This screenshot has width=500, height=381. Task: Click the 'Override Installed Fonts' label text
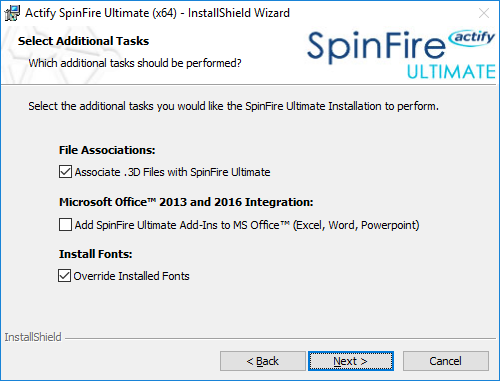click(131, 276)
